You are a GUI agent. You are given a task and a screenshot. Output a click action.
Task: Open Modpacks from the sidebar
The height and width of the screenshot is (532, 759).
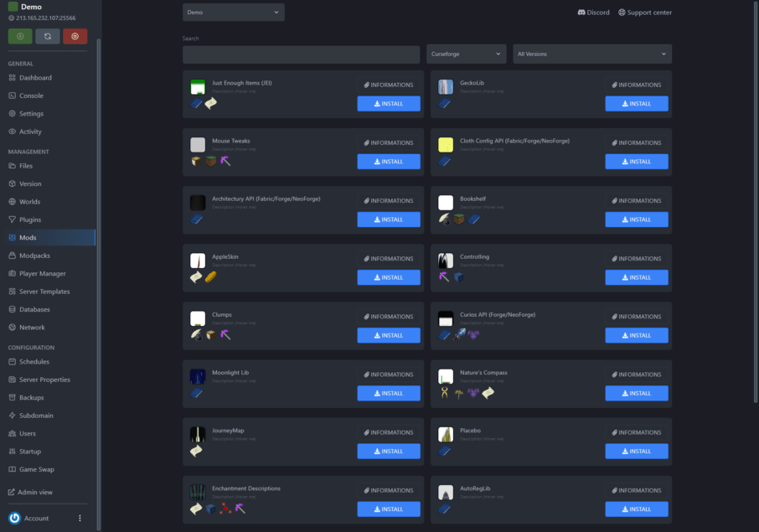(x=34, y=256)
